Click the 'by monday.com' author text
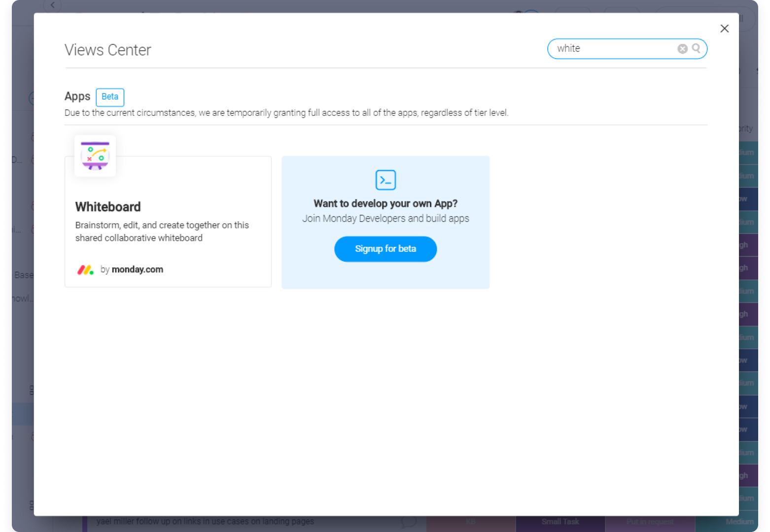770x532 pixels. coord(132,269)
